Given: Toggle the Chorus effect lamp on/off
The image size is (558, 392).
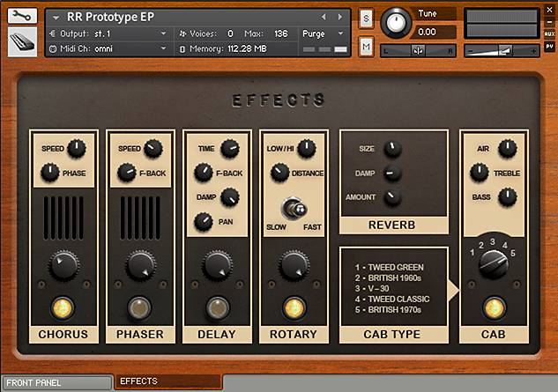Looking at the screenshot, I should [x=63, y=307].
